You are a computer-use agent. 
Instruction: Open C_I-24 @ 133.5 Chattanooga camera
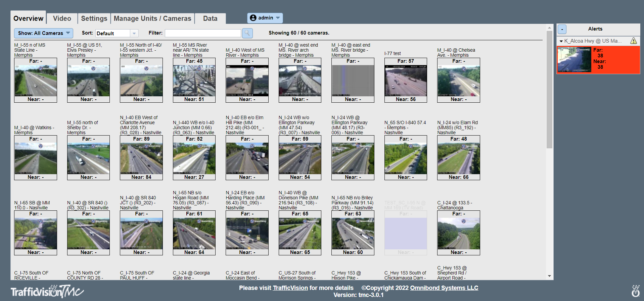point(459,233)
